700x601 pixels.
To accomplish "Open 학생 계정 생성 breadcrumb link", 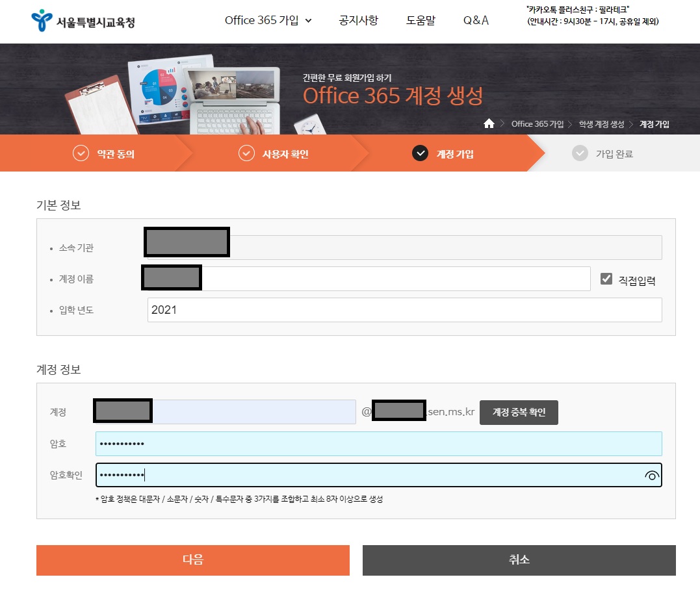I will 601,124.
